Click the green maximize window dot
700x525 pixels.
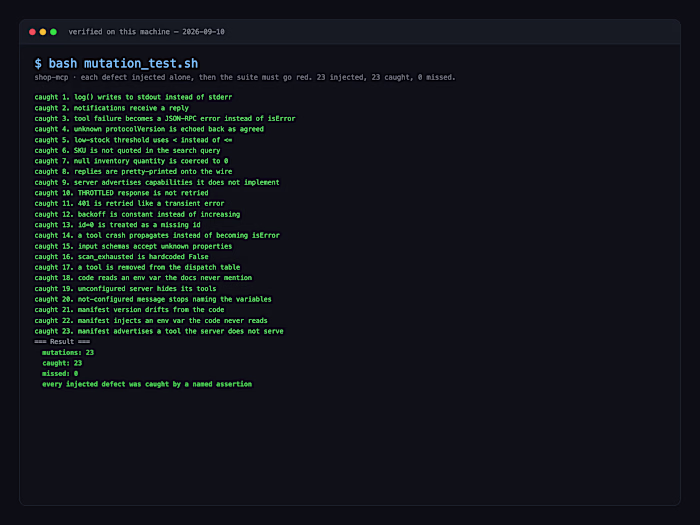coord(54,32)
